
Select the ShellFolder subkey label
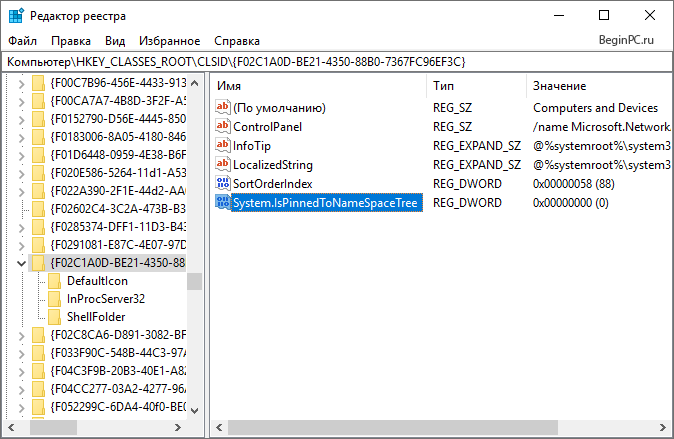(96, 317)
